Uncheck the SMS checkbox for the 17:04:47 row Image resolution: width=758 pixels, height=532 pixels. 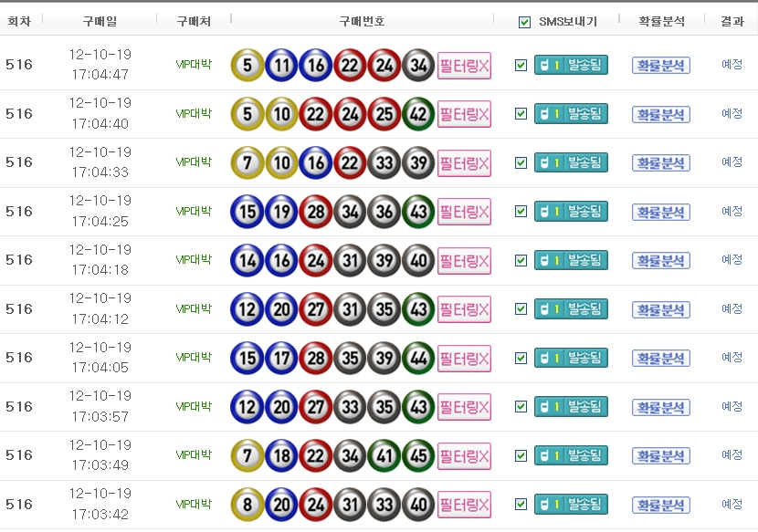(x=521, y=65)
